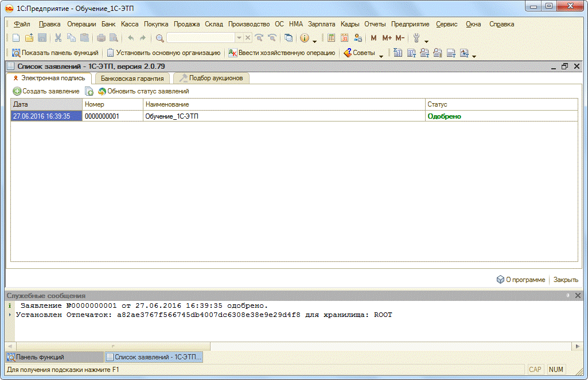Click the Обучение_1С-ЭТП name cell

(x=284, y=116)
